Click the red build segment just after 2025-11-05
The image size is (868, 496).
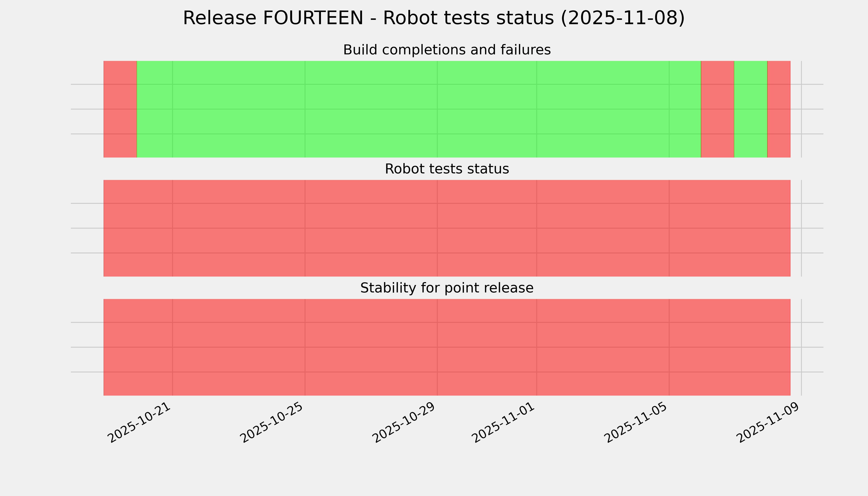point(717,109)
